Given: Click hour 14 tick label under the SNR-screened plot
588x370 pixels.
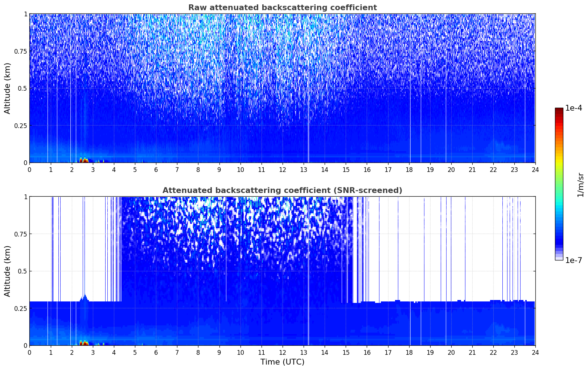Looking at the screenshot, I should 325,352.
